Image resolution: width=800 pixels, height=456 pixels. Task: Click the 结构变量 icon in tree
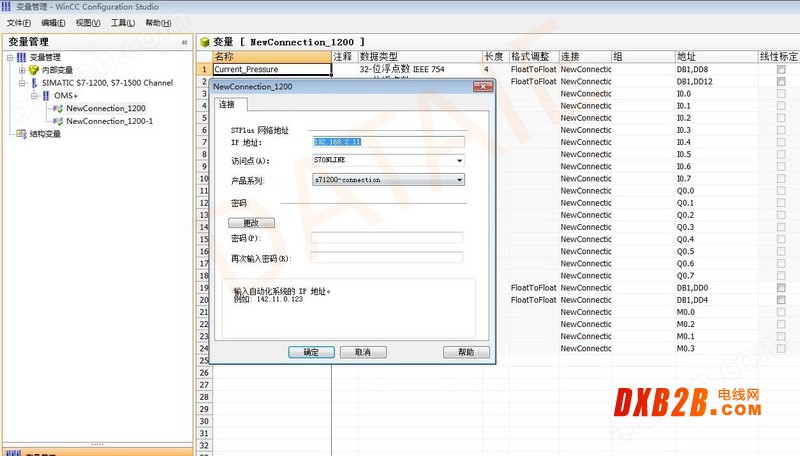[x=21, y=134]
